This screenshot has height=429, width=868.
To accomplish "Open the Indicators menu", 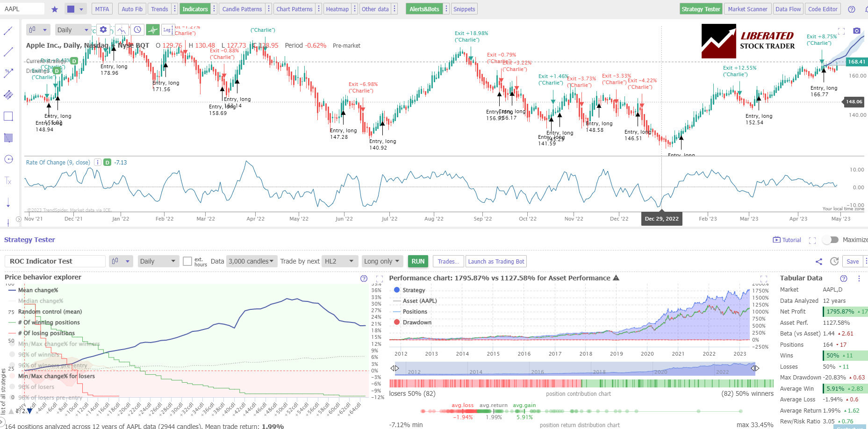I will pyautogui.click(x=195, y=8).
